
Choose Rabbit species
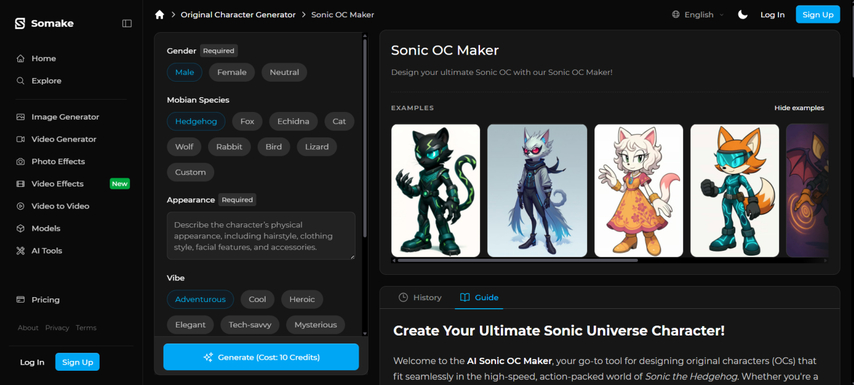[229, 146]
